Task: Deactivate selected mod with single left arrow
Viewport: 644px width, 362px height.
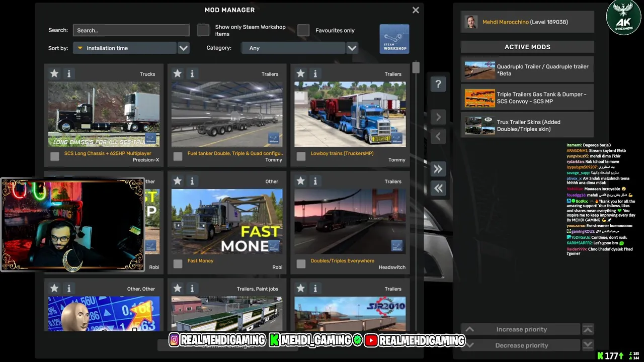Action: (x=438, y=136)
